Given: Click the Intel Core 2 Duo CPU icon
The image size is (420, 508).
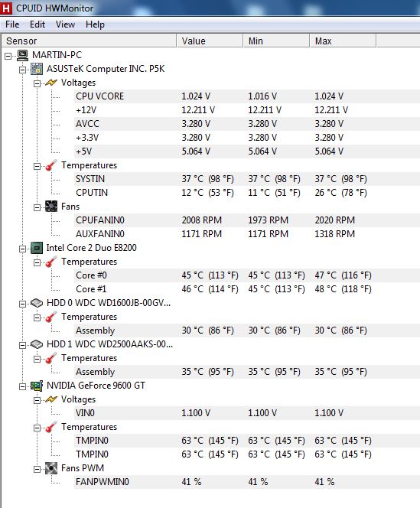Looking at the screenshot, I should pyautogui.click(x=37, y=248).
